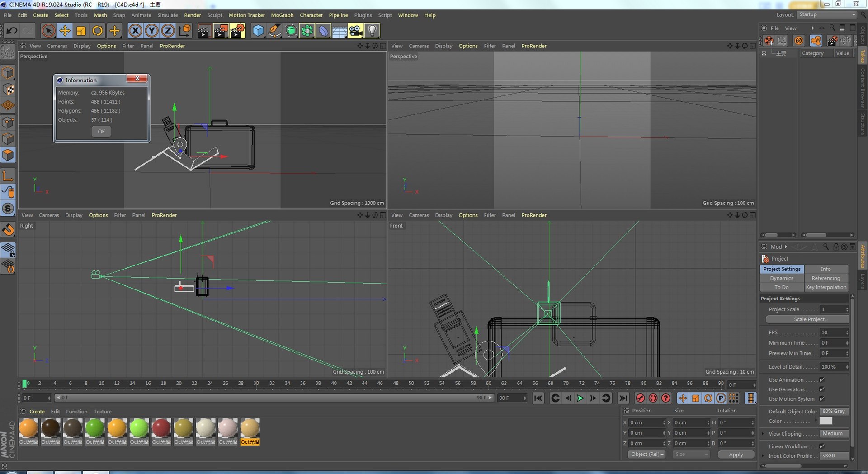Viewport: 868px width, 474px height.
Task: Select the Scale tool
Action: pos(81,31)
